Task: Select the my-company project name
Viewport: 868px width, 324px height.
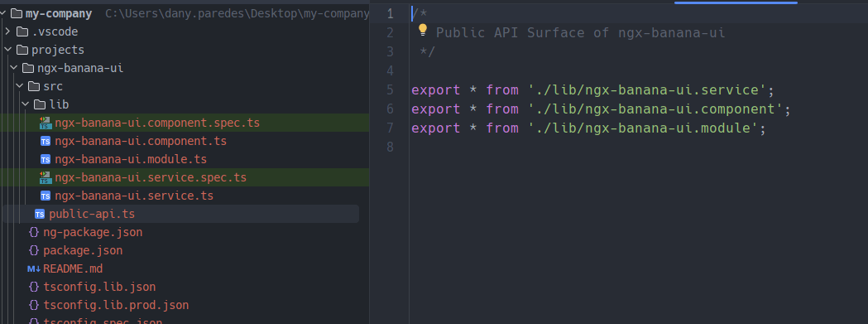Action: tap(59, 14)
